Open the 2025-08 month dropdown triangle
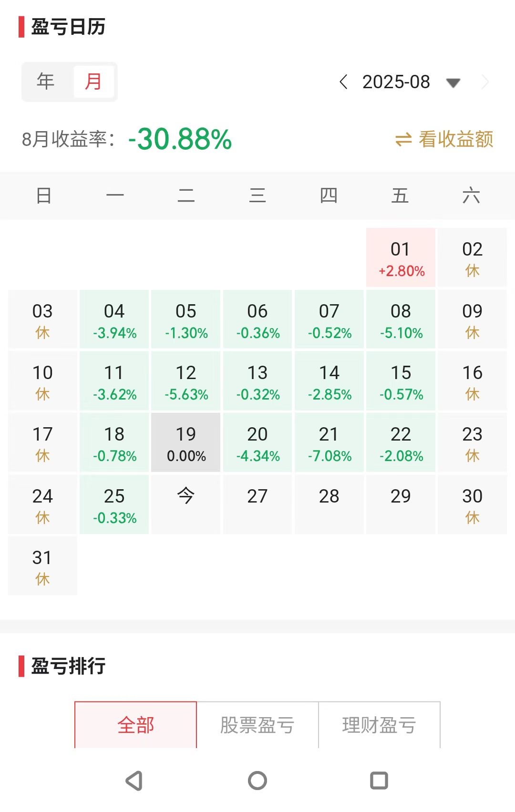 tap(453, 83)
